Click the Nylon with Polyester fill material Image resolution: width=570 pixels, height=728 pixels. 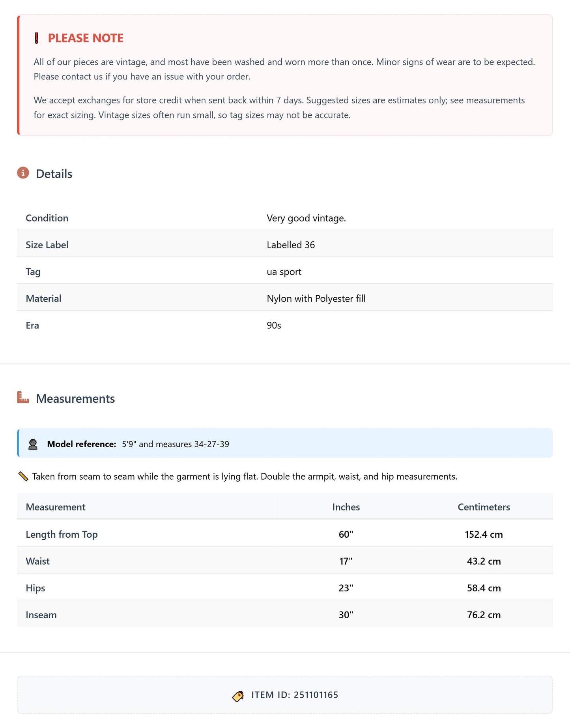[316, 299]
